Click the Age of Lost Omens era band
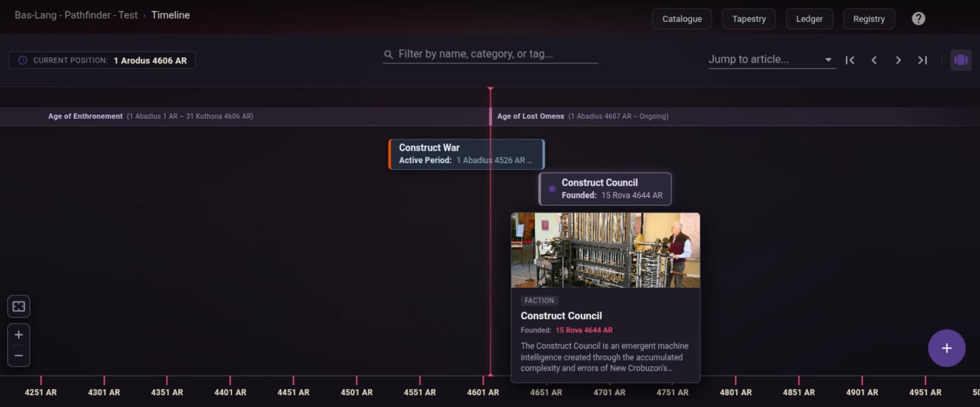 click(x=735, y=116)
